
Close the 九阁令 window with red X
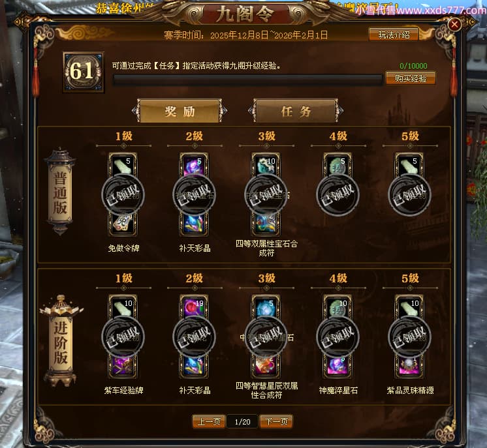[x=455, y=24]
